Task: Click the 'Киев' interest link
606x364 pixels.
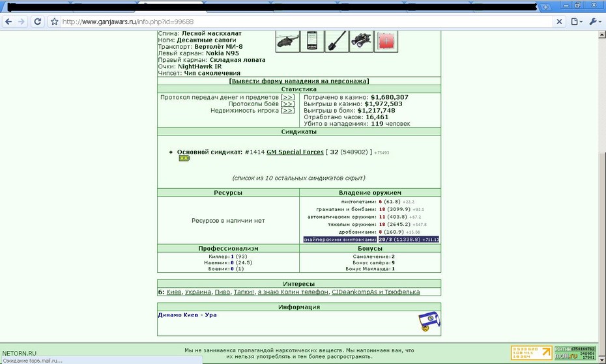Action: (173, 292)
